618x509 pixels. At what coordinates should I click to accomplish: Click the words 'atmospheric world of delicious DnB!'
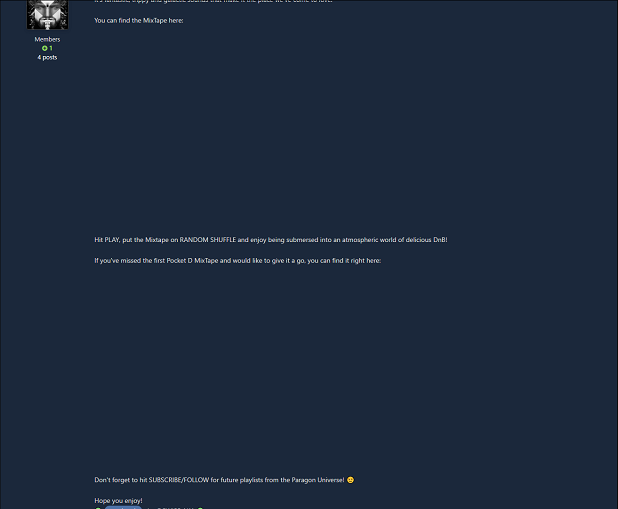click(395, 240)
